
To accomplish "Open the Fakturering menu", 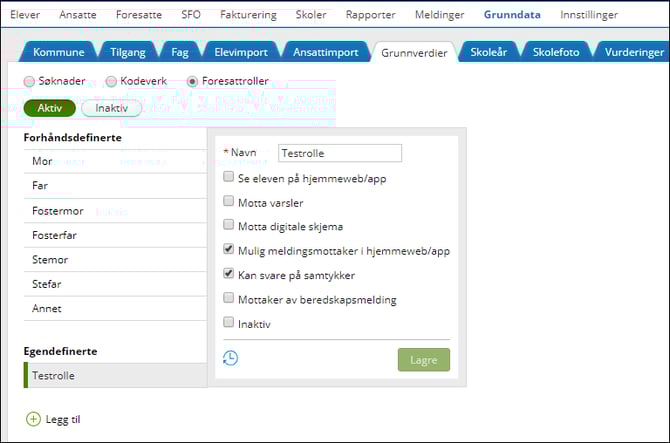I will (247, 15).
